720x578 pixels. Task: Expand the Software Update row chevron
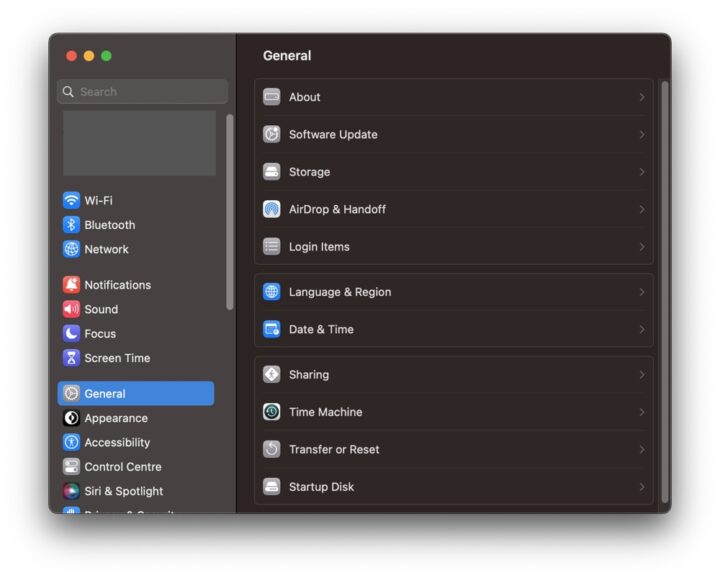642,135
